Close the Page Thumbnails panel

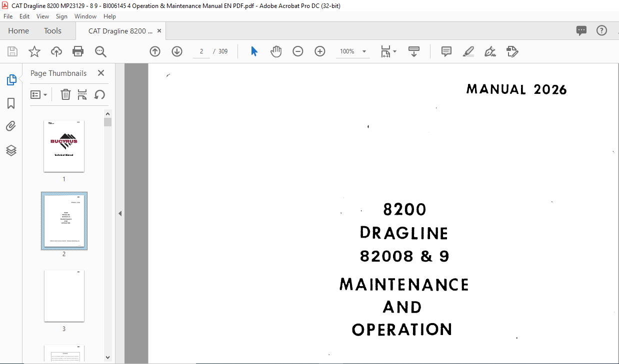tap(101, 73)
